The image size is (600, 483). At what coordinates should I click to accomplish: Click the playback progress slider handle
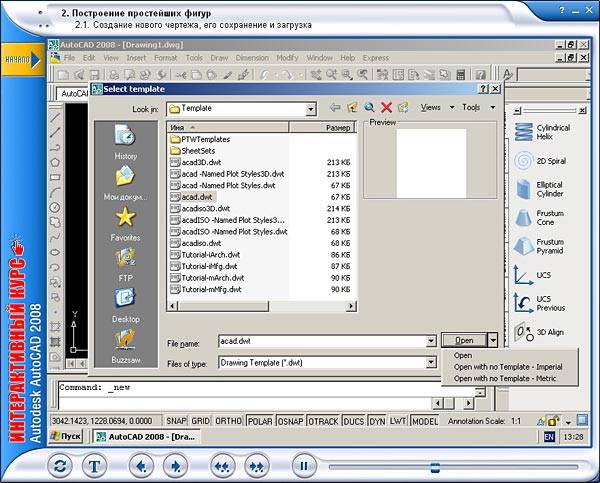[435, 467]
